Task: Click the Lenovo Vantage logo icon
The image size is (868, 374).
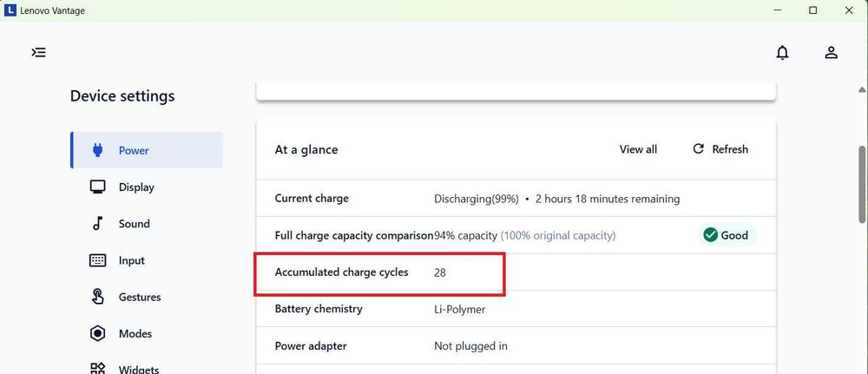Action: [x=10, y=10]
